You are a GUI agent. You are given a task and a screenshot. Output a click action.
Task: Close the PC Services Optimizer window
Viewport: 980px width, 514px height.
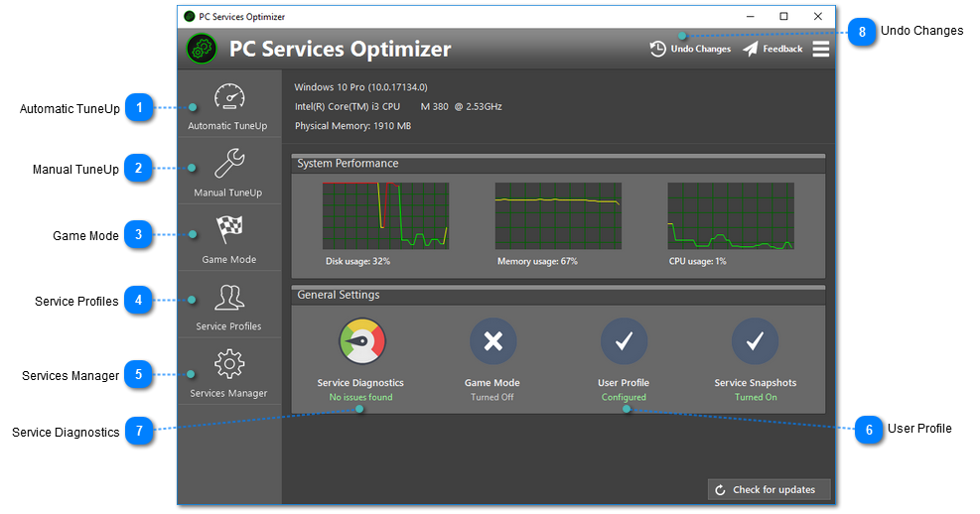click(x=817, y=16)
